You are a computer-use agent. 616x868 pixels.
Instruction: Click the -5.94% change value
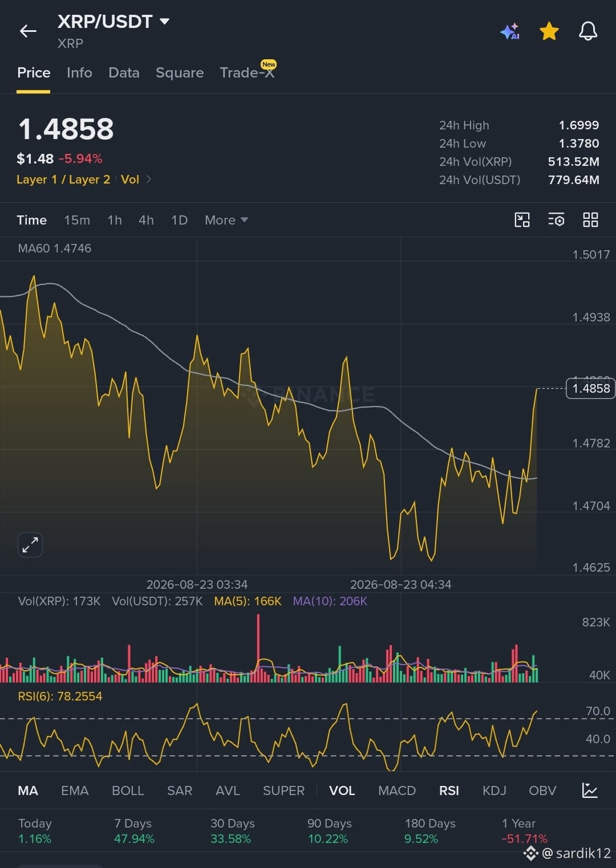click(80, 158)
